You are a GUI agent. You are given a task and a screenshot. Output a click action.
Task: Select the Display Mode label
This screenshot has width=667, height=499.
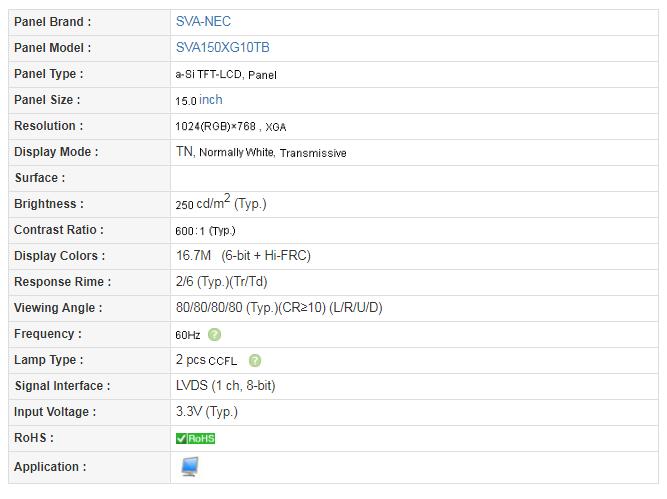click(56, 152)
